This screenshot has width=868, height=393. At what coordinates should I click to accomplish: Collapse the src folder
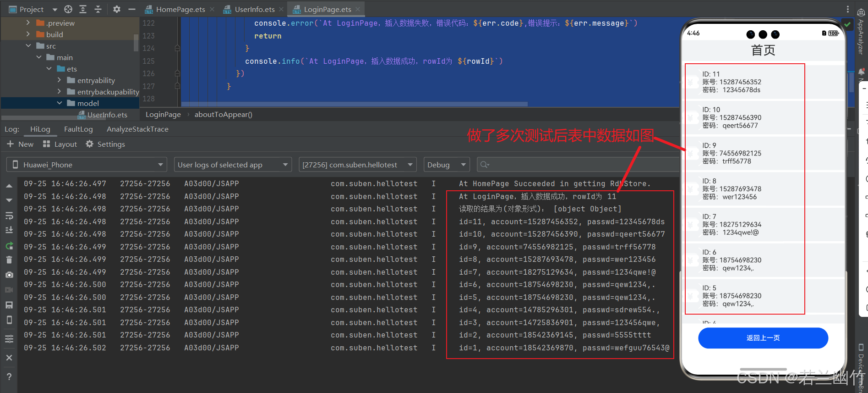click(x=28, y=45)
